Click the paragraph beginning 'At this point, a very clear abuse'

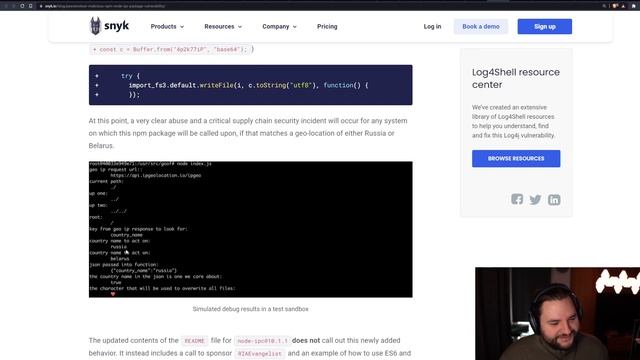click(x=248, y=133)
